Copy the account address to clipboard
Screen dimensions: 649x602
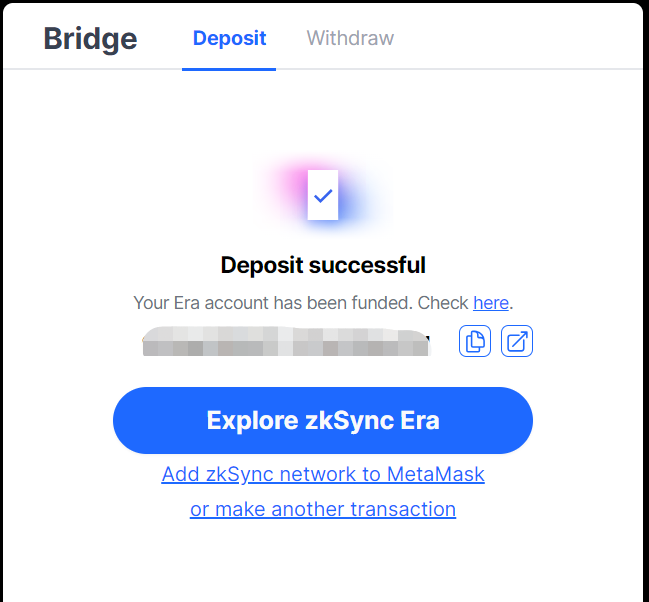coord(475,341)
